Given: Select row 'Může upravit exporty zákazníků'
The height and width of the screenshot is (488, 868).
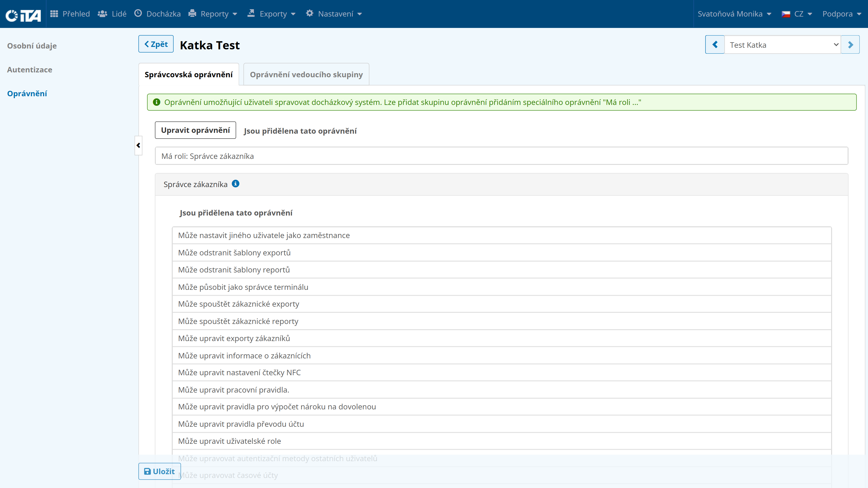Looking at the screenshot, I should point(502,338).
